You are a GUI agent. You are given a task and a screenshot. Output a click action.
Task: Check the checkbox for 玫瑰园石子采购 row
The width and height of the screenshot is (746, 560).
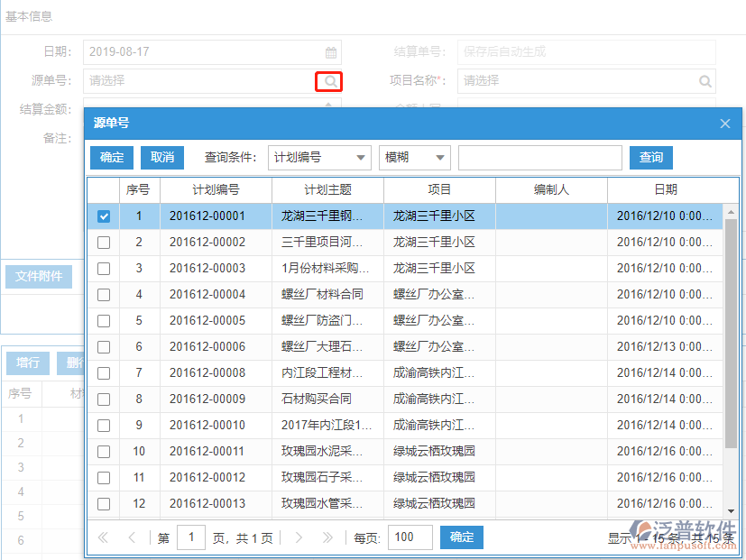coord(104,477)
